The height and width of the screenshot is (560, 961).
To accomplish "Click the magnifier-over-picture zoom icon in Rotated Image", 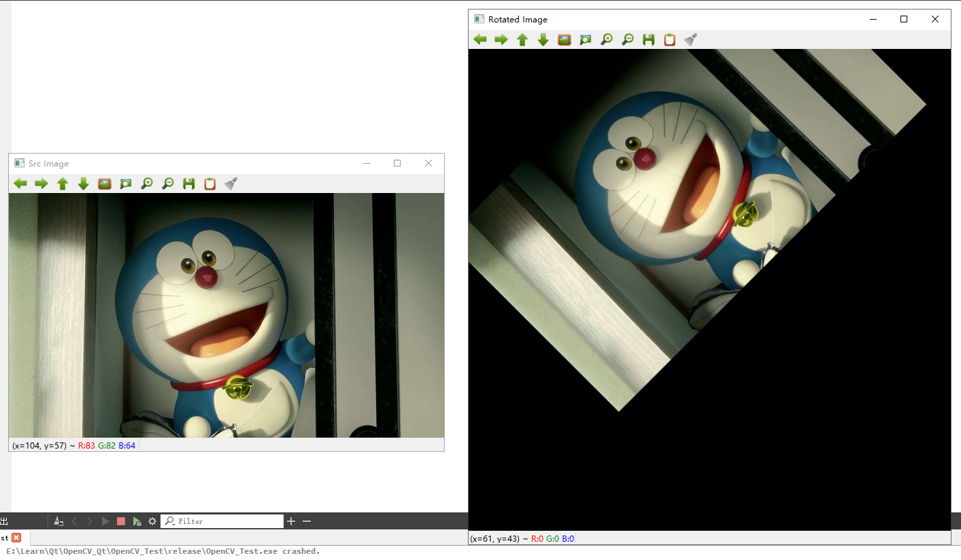I will 586,39.
